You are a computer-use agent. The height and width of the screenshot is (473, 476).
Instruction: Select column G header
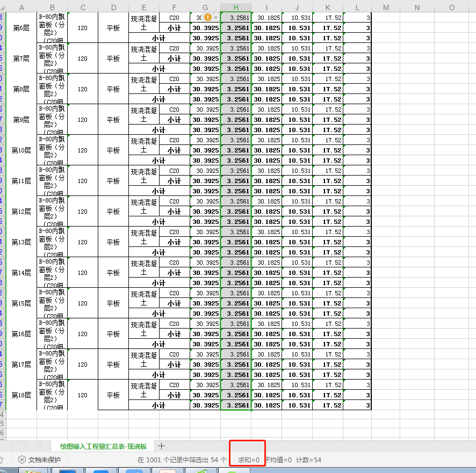(x=205, y=8)
